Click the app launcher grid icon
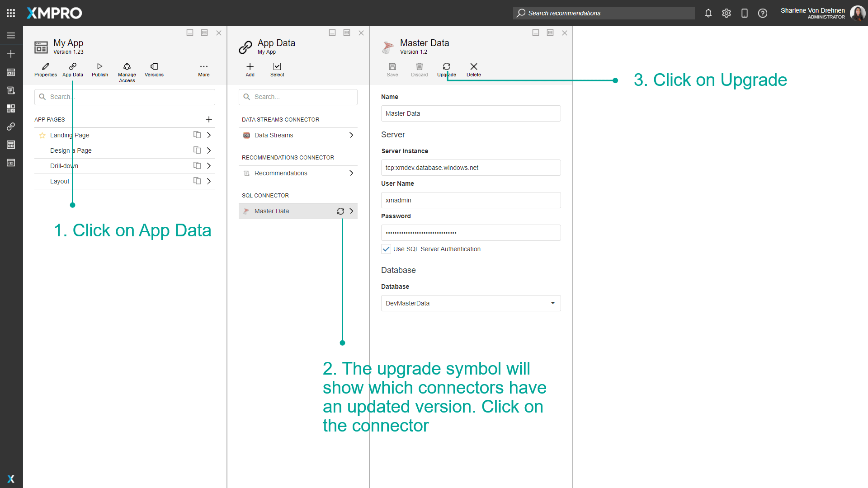This screenshot has height=488, width=868. coord(11,13)
